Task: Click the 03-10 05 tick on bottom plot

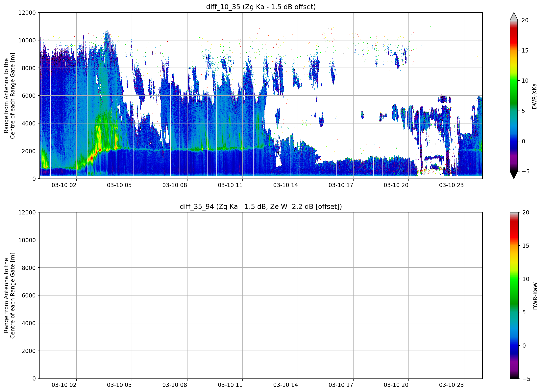Action: coord(119,385)
